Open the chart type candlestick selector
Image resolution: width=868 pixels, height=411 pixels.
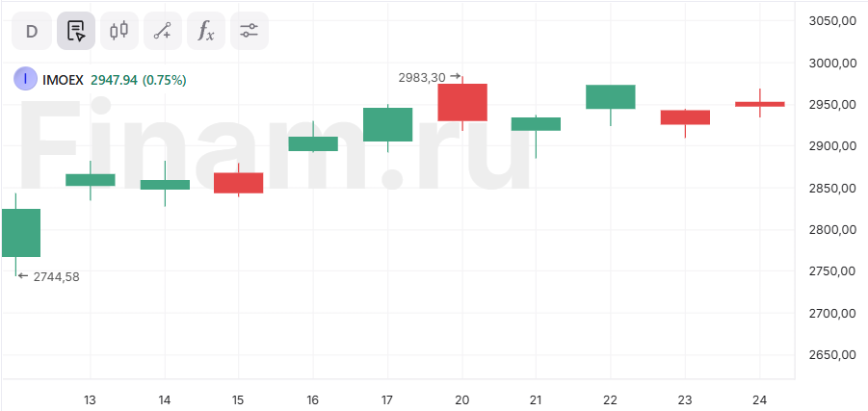(x=119, y=31)
